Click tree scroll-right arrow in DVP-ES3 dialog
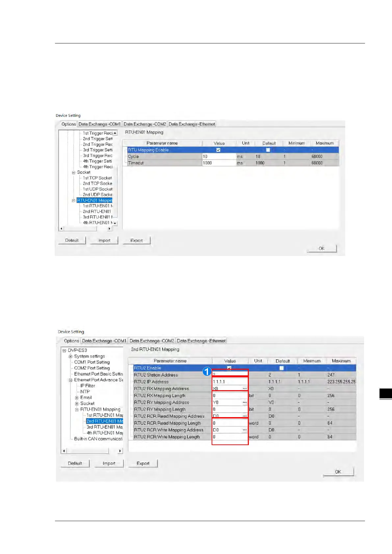This screenshot has height=554, width=392. (x=120, y=451)
